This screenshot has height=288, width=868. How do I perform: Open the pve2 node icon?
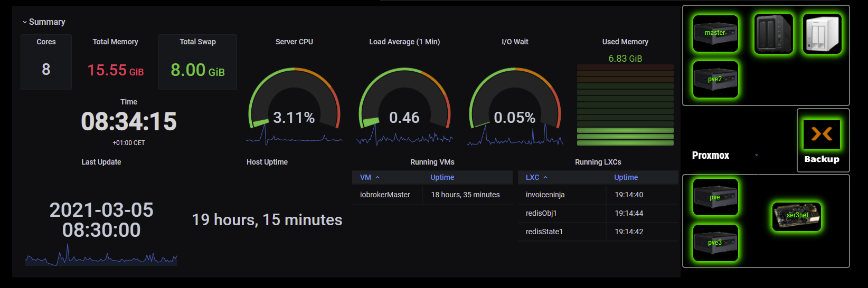pos(715,79)
